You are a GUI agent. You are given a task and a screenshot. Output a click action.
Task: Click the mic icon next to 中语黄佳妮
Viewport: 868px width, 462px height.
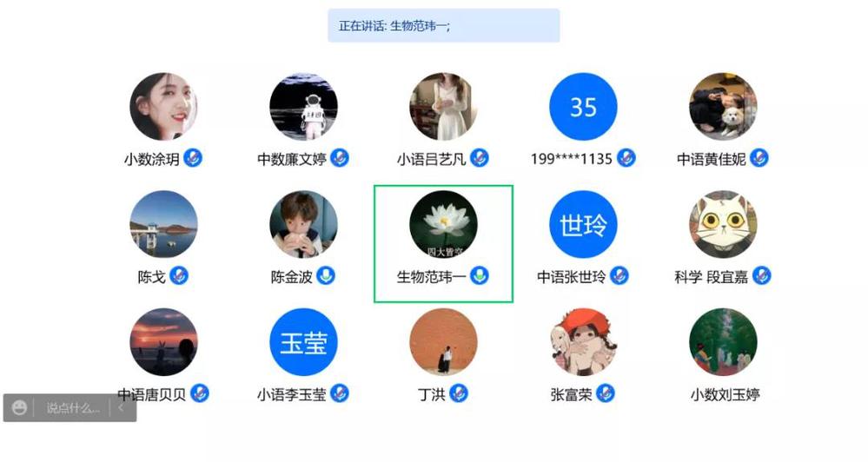(759, 158)
